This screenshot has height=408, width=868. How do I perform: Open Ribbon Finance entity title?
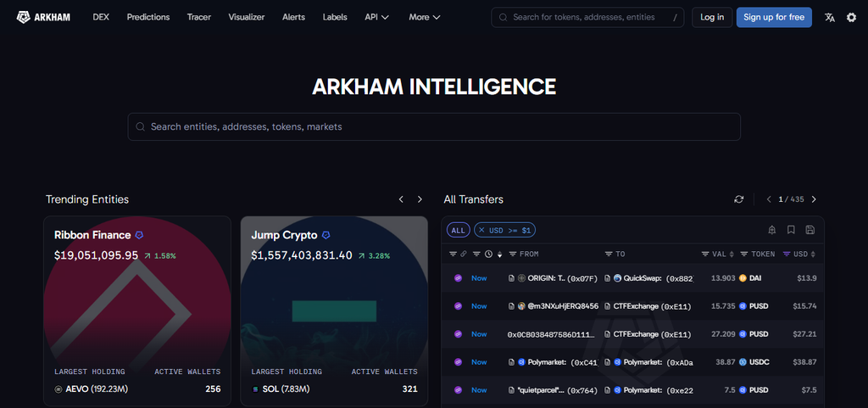[x=92, y=235]
